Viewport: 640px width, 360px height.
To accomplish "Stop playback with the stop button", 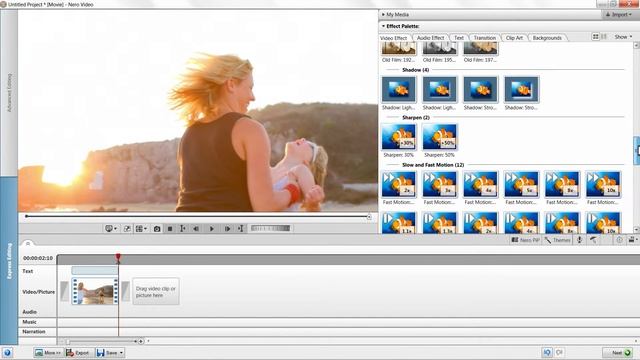I will point(170,229).
